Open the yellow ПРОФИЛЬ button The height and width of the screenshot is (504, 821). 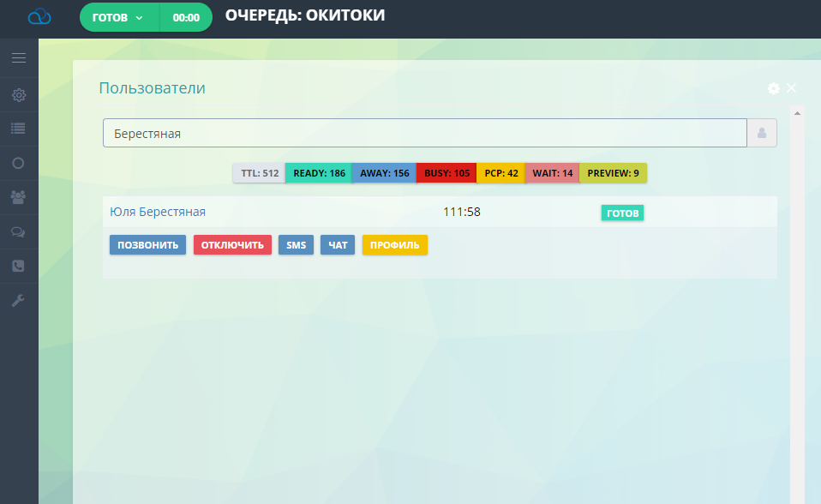[394, 245]
